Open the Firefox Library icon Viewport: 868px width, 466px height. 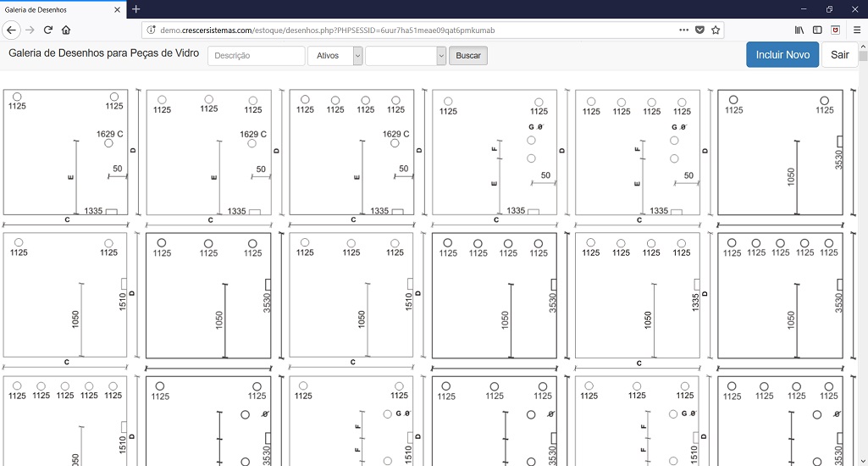click(x=799, y=30)
